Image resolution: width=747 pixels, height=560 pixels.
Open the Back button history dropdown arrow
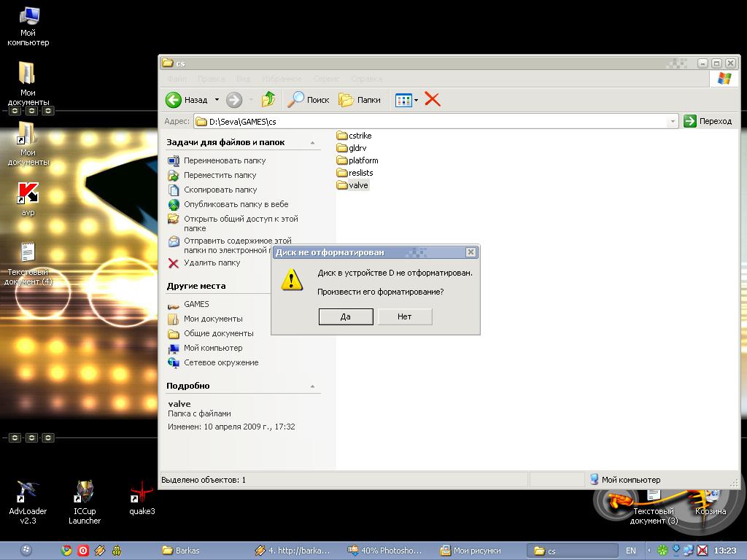tap(216, 100)
